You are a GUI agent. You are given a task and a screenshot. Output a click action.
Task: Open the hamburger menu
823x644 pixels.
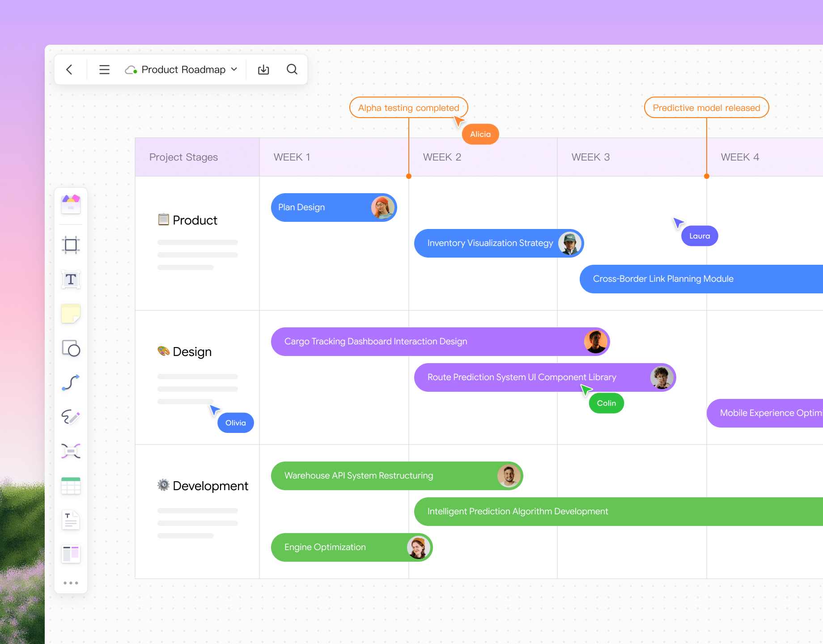point(104,69)
